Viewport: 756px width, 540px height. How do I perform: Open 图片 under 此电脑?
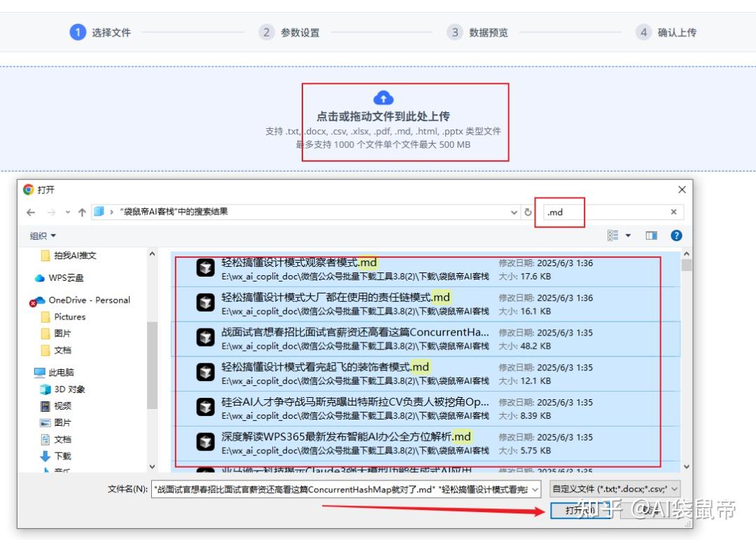click(56, 423)
